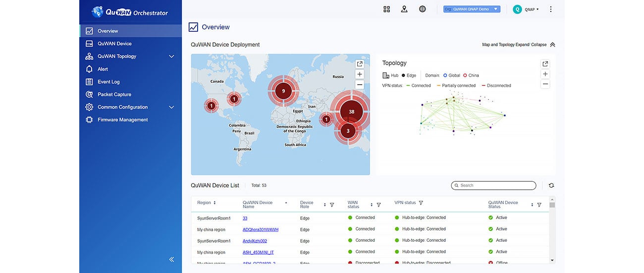Viewport: 644px width, 273px height.
Task: Click the Overview chart icon beside the page title
Action: click(x=193, y=27)
